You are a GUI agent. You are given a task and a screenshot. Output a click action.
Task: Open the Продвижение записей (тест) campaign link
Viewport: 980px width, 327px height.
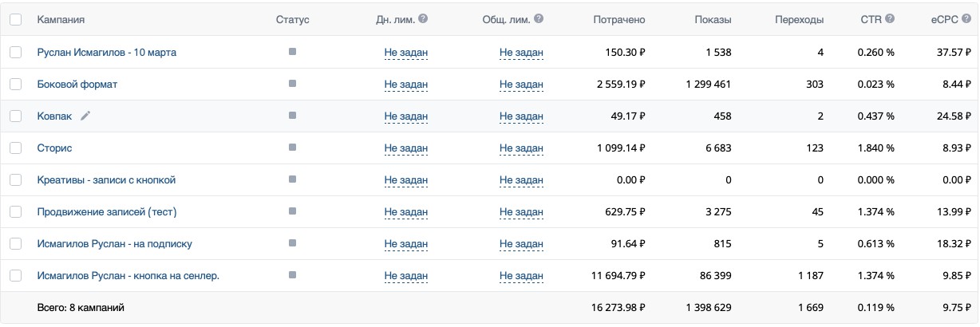pos(106,211)
